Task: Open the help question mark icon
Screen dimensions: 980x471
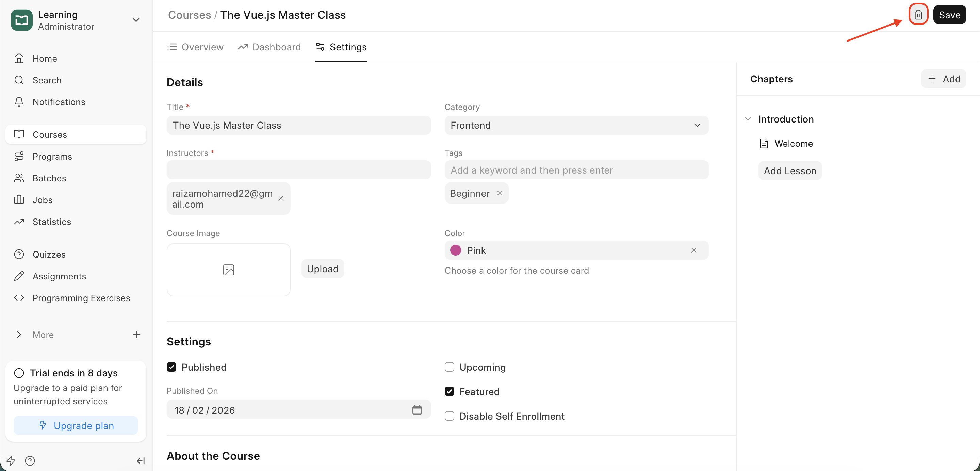Action: (30, 461)
